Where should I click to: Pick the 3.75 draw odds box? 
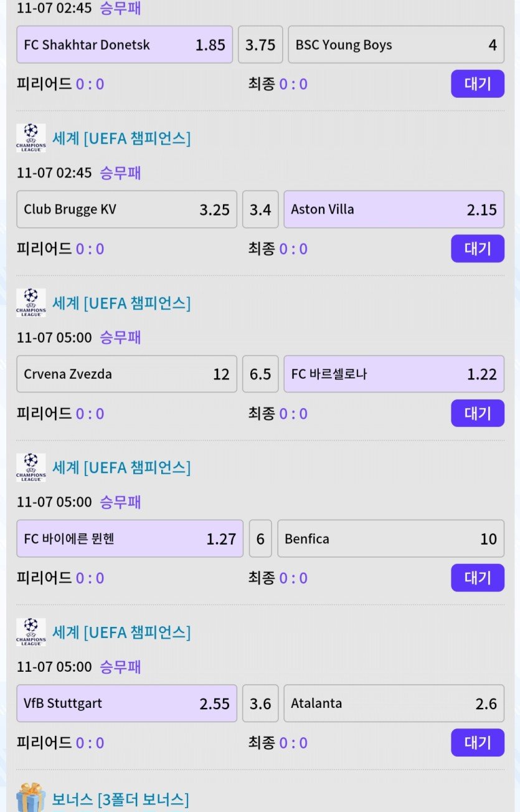coord(260,45)
